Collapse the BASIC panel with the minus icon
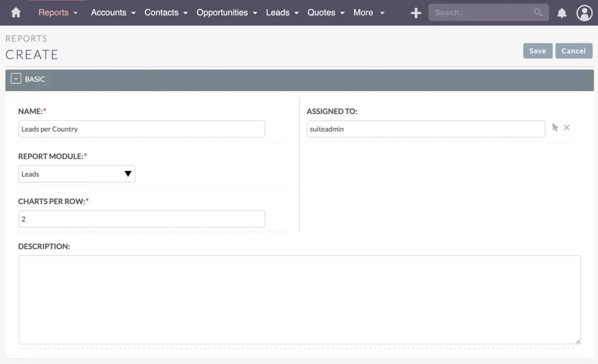Viewport: 598px width, 364px height. [x=16, y=78]
